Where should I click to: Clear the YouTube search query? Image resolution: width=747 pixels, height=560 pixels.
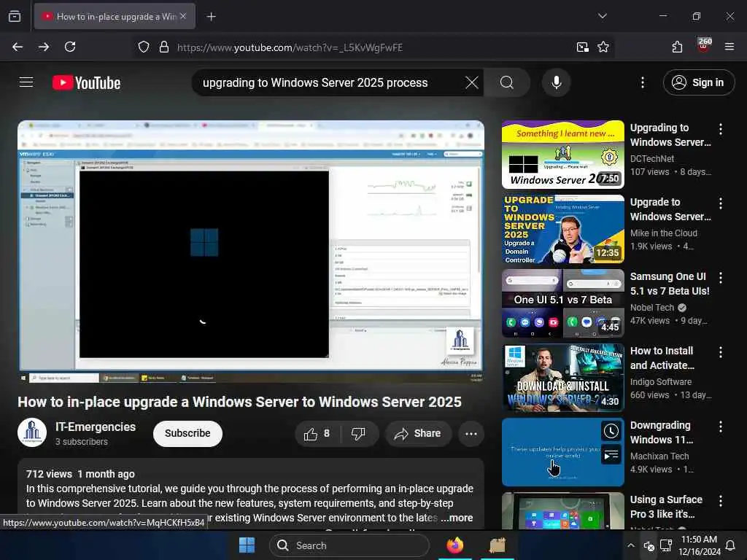[472, 82]
